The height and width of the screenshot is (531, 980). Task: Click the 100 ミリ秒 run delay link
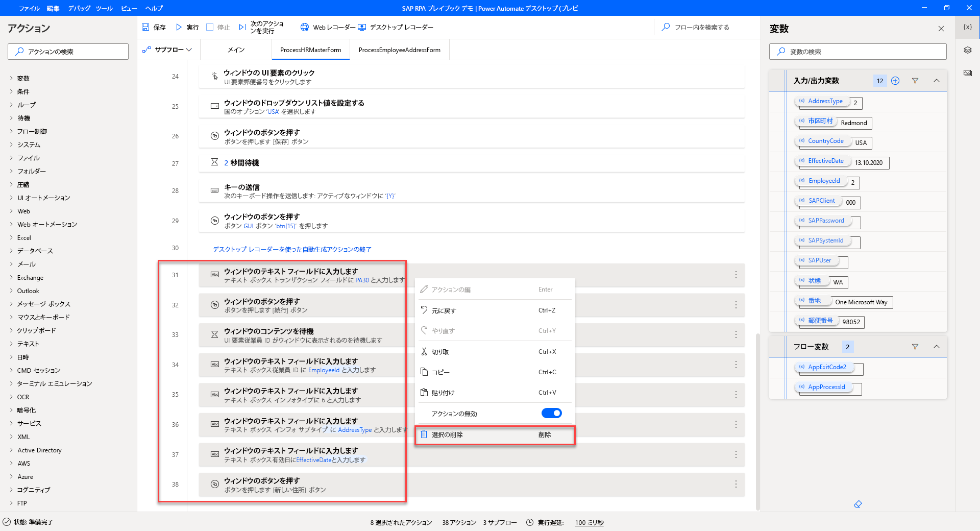[x=589, y=522]
